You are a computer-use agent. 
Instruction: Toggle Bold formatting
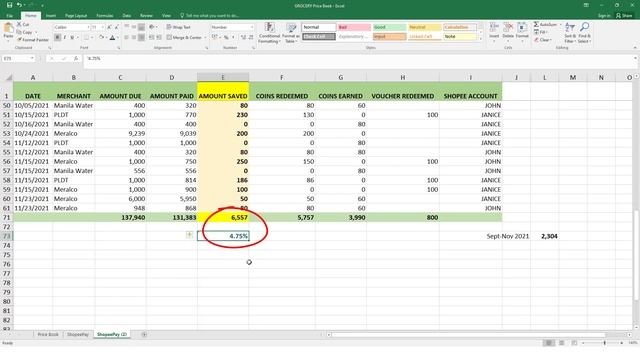pyautogui.click(x=57, y=38)
